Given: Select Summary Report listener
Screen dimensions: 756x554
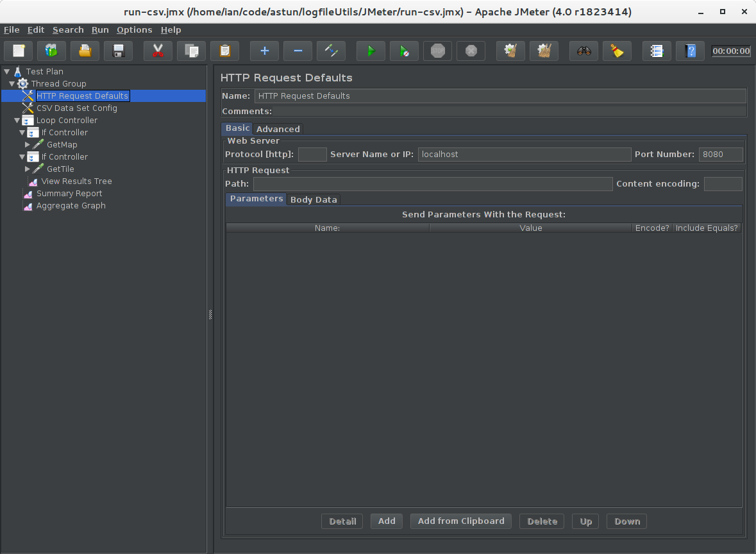Looking at the screenshot, I should coord(69,194).
